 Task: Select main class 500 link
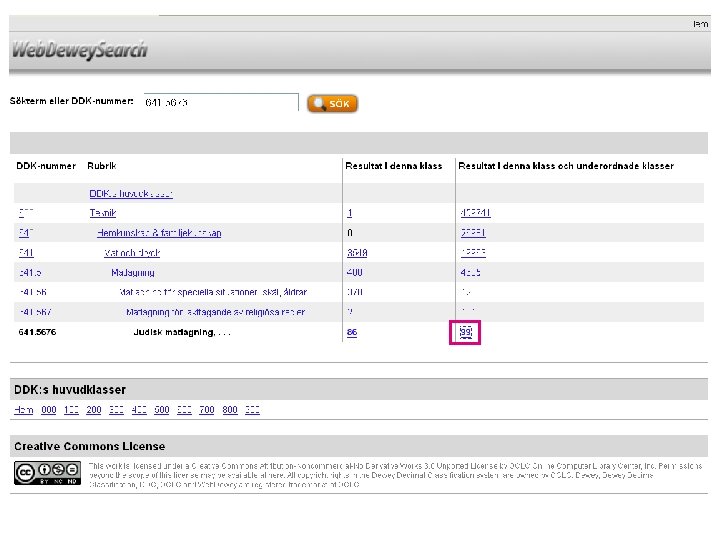pyautogui.click(x=162, y=410)
